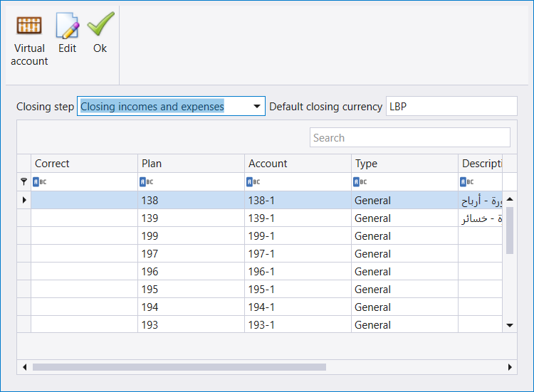Select Account cell 196-1
This screenshot has height=392, width=534.
click(x=298, y=271)
